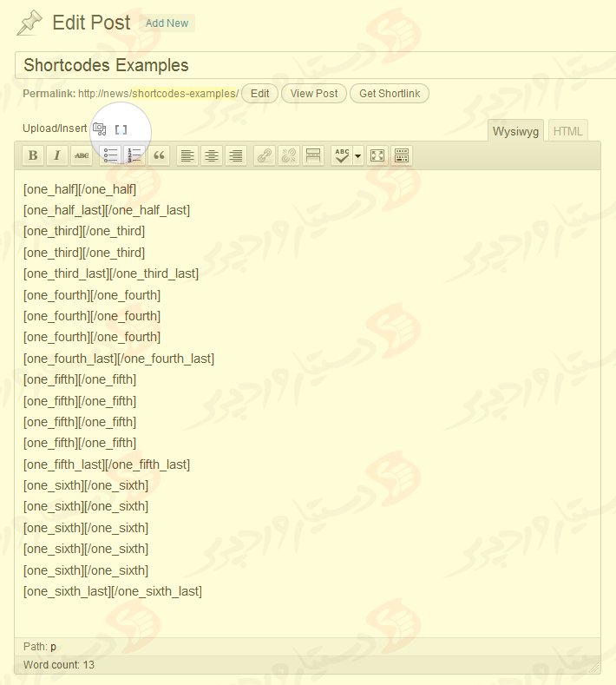
Task: Click the [one_sixth_last] shortcode line
Action: pos(113,591)
